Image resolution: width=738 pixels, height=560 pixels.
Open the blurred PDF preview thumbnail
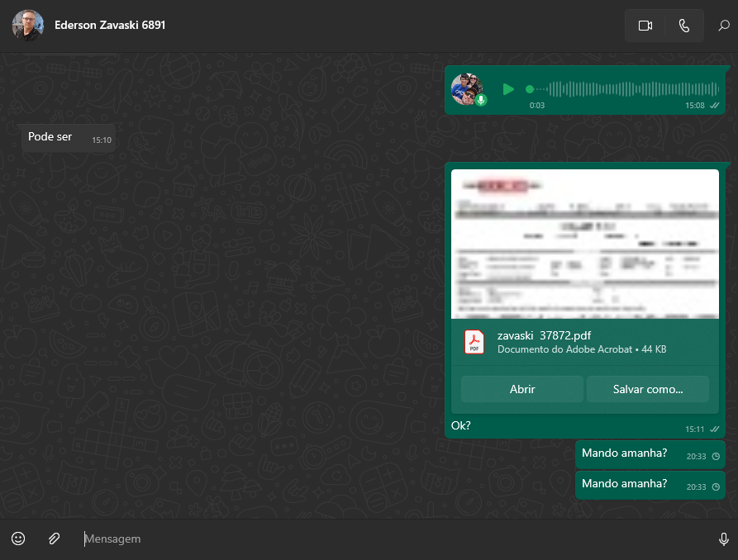[x=584, y=244]
